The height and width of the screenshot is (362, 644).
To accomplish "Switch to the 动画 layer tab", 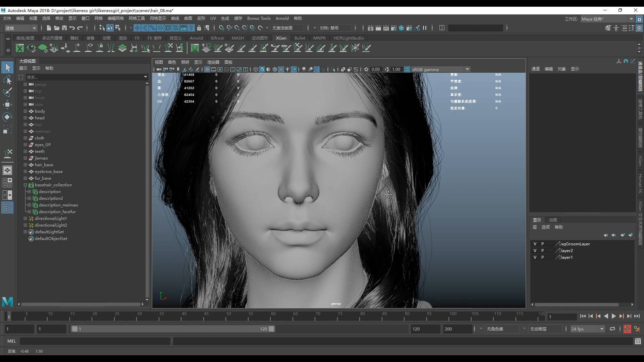I will click(553, 220).
